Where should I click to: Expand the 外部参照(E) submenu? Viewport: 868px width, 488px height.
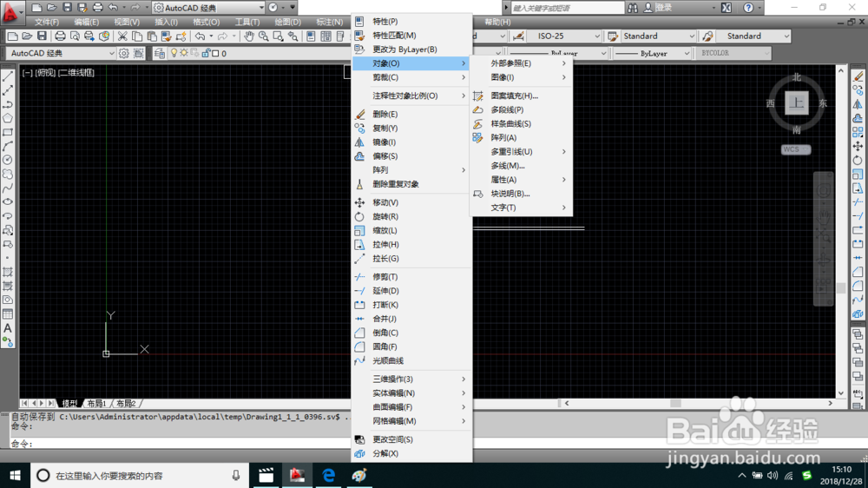pos(521,63)
